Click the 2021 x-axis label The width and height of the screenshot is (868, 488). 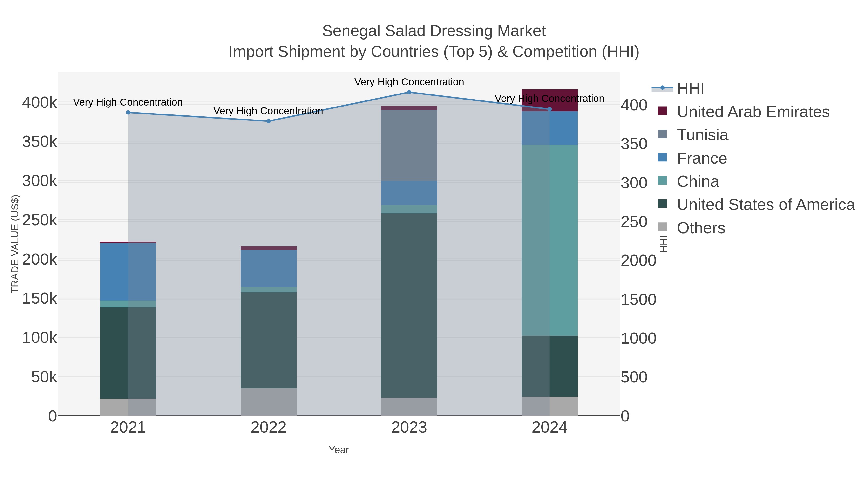128,428
